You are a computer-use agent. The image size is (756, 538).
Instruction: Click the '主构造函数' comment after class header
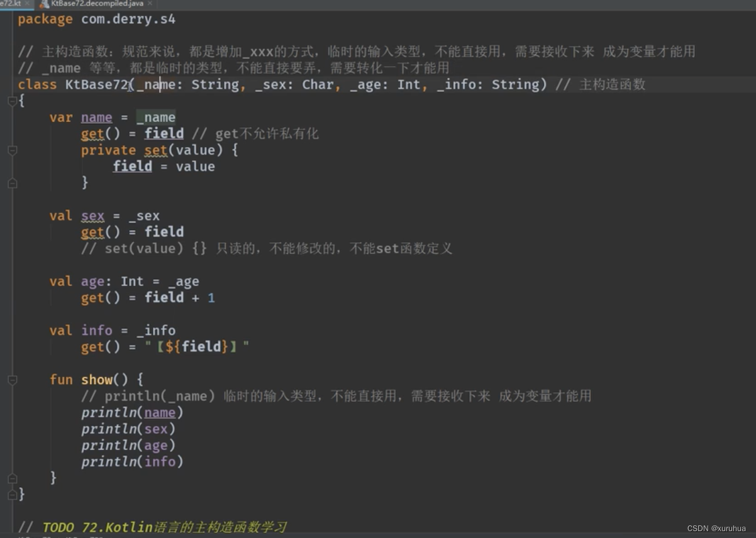pyautogui.click(x=601, y=85)
